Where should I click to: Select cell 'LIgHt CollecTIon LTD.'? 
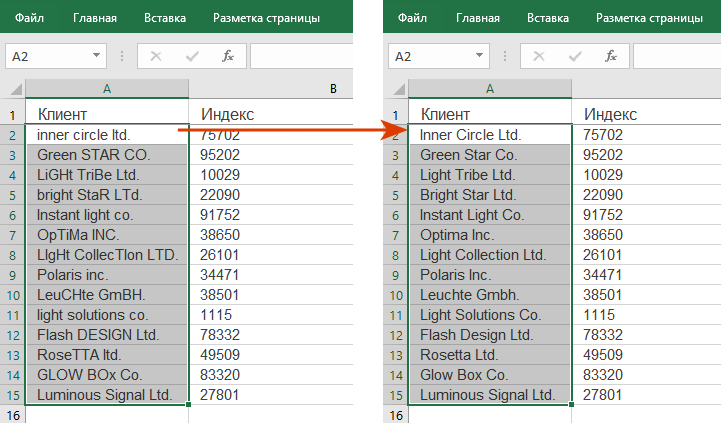pyautogui.click(x=107, y=255)
